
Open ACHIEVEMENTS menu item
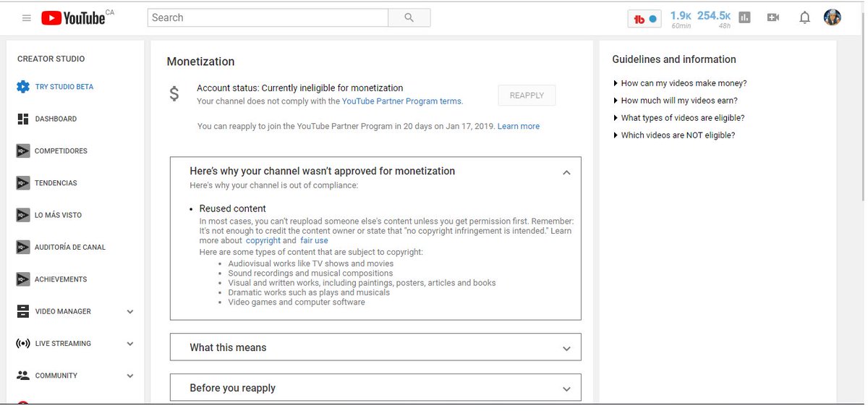point(61,279)
